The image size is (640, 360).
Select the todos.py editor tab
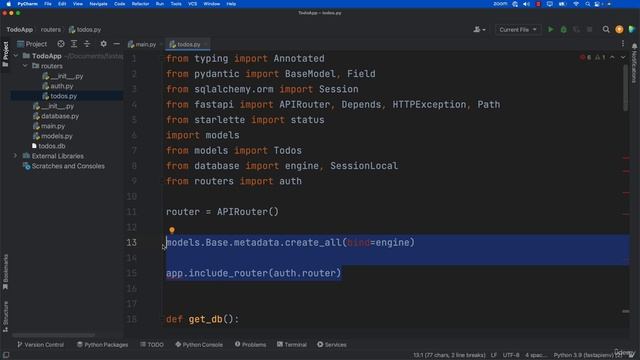coord(185,44)
